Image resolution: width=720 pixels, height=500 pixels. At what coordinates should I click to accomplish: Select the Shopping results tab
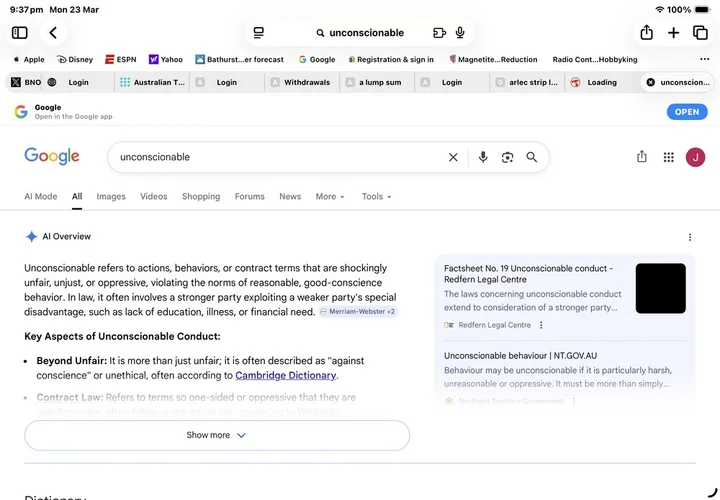point(201,196)
